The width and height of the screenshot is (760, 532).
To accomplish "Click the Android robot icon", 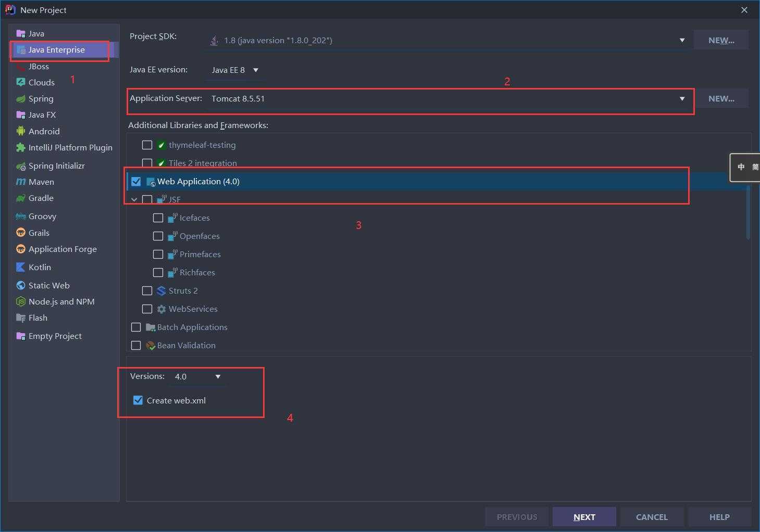I will [21, 131].
